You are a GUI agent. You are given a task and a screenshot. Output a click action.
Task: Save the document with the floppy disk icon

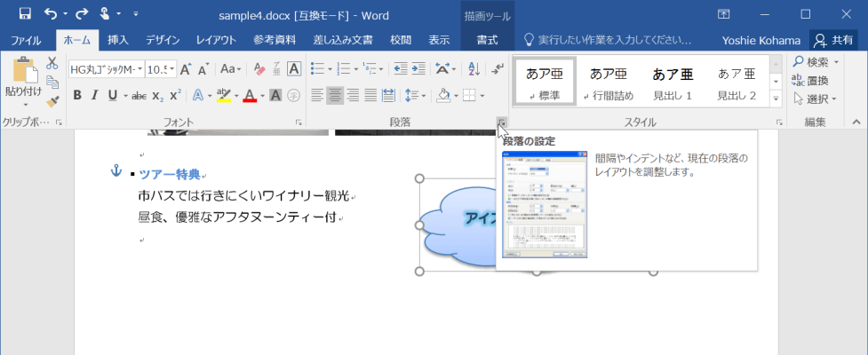[24, 15]
